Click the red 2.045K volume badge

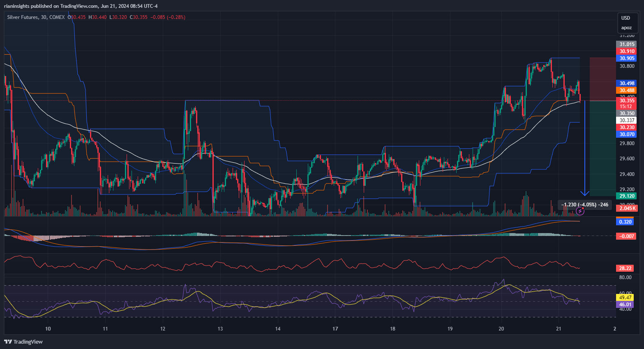point(626,208)
